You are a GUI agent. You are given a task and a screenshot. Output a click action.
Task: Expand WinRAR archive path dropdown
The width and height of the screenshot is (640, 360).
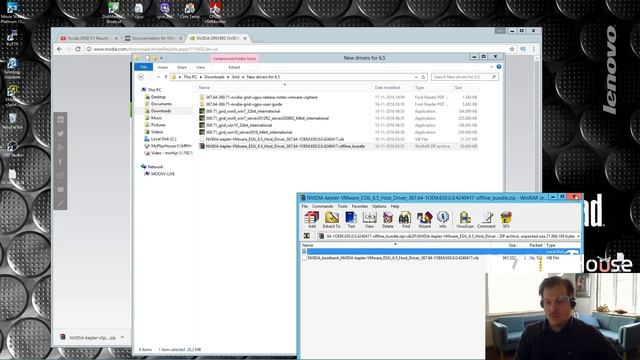(x=578, y=236)
